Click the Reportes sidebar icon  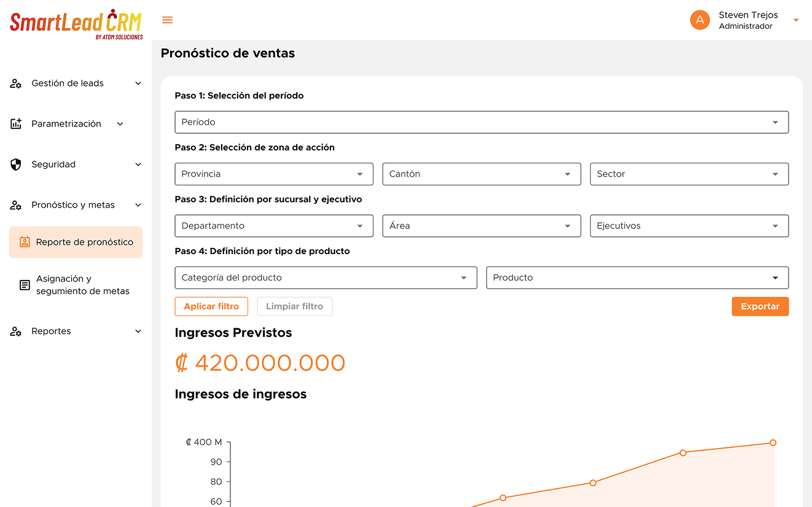16,331
